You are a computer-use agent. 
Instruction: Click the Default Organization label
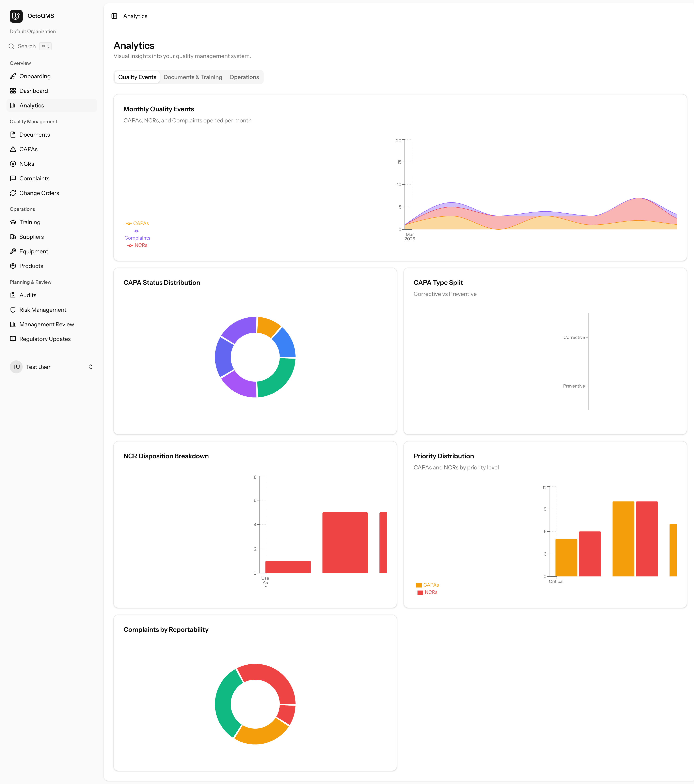point(33,31)
